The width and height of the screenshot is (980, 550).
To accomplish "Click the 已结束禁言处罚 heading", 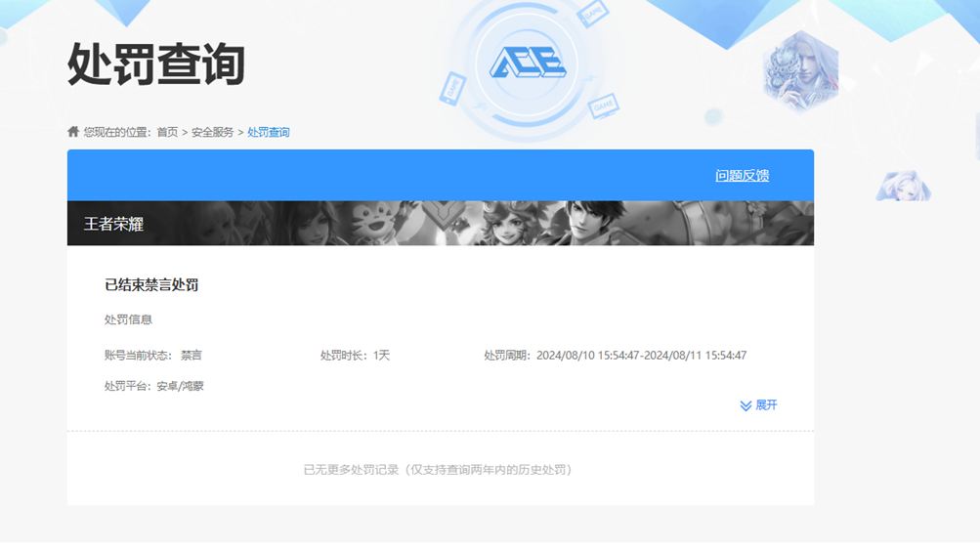I will 151,285.
